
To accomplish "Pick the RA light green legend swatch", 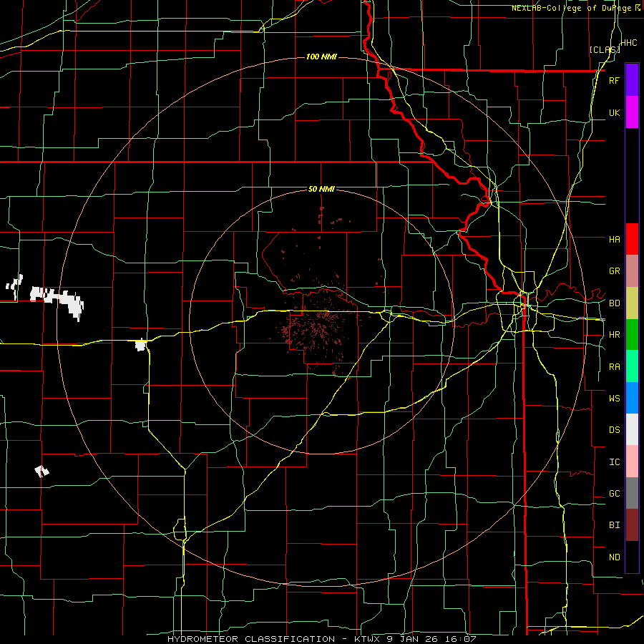I will tap(632, 366).
